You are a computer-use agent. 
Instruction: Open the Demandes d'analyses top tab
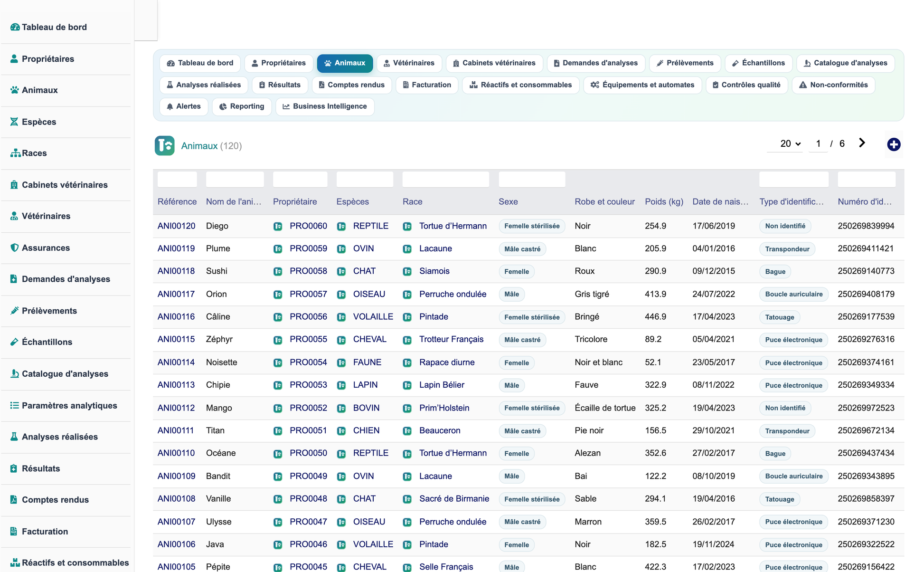[596, 63]
